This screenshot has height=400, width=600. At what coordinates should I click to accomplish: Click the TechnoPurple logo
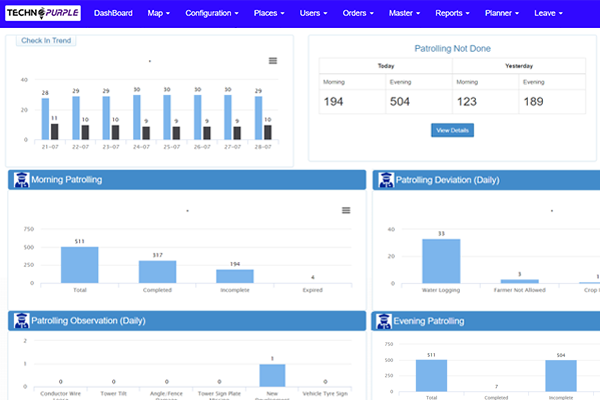point(43,13)
